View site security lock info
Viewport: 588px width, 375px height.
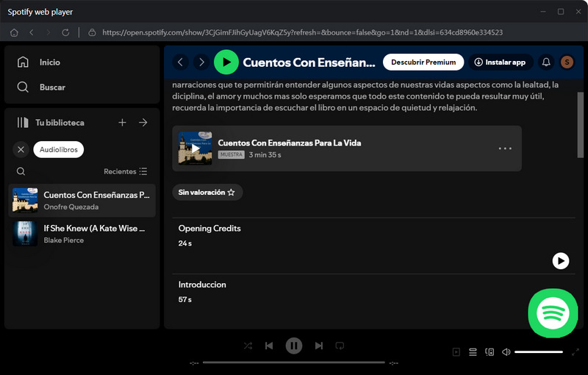92,32
